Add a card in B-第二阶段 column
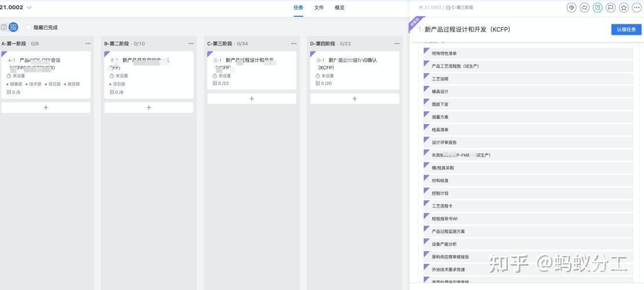644x290 pixels. [148, 108]
